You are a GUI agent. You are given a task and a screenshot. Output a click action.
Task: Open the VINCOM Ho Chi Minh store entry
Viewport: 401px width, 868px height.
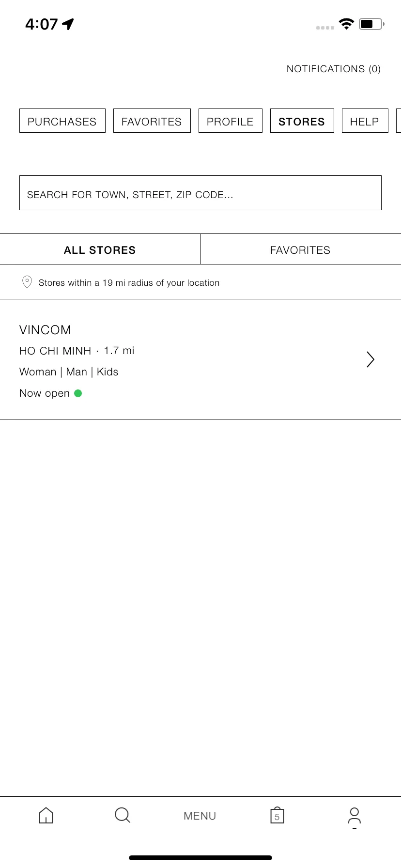tap(200, 359)
